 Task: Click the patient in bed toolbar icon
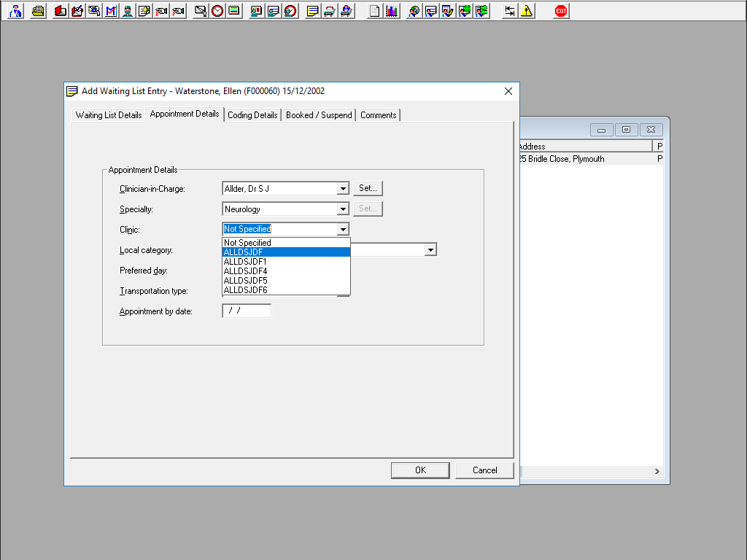coord(347,11)
